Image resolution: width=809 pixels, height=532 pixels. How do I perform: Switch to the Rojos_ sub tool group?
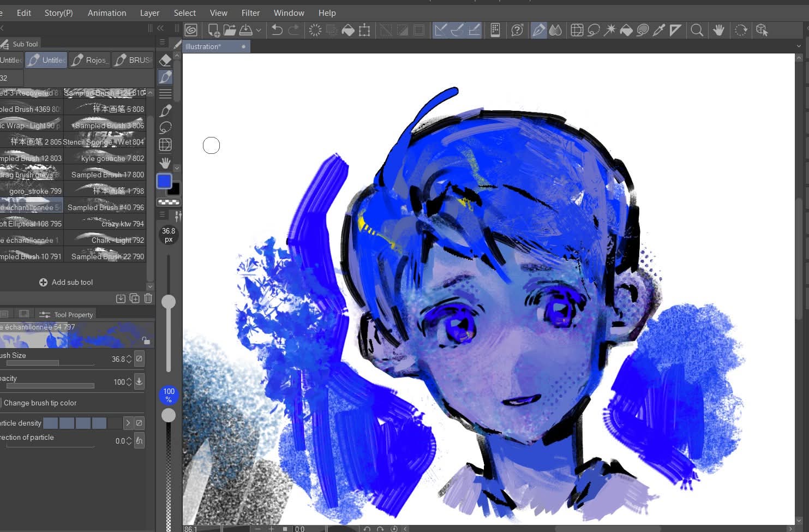click(90, 60)
